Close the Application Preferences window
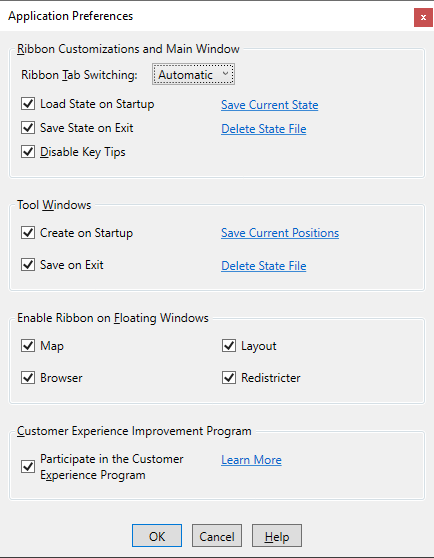The height and width of the screenshot is (558, 434). pyautogui.click(x=423, y=17)
